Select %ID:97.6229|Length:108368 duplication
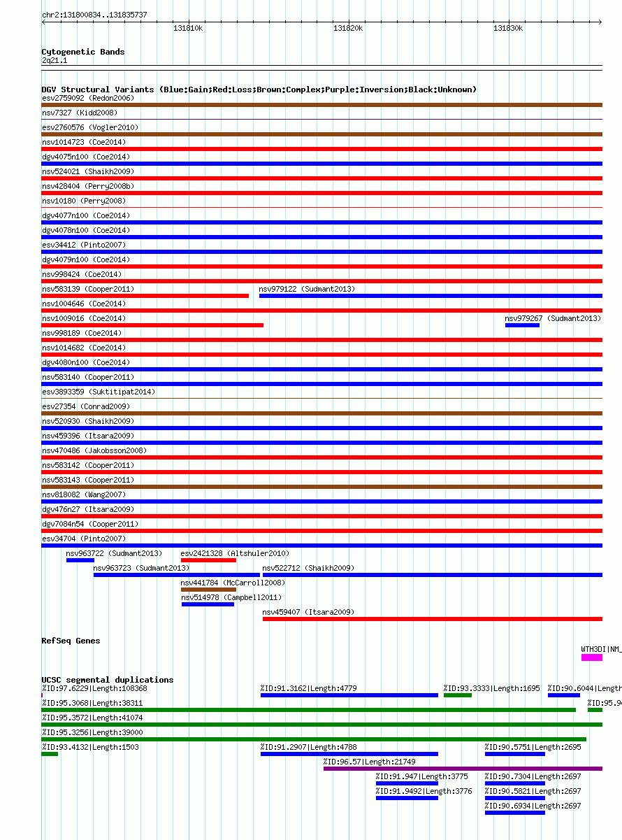Viewport: 622px width, 840px height. (x=94, y=688)
